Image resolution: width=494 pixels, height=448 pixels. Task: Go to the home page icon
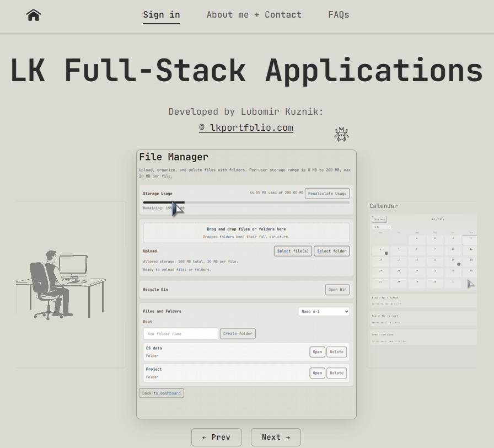34,15
